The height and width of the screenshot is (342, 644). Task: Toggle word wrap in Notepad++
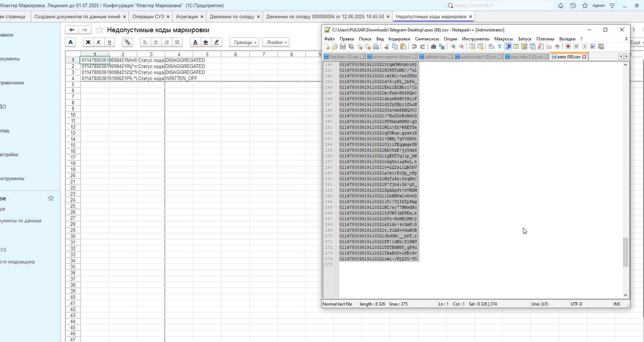pyautogui.click(x=491, y=46)
